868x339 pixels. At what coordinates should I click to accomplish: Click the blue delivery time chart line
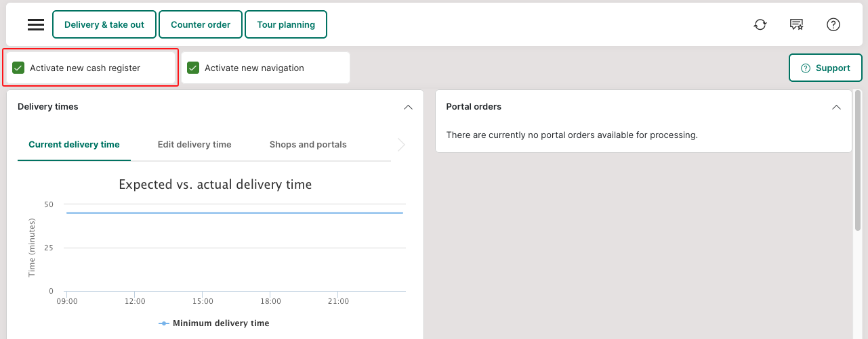[x=234, y=212]
